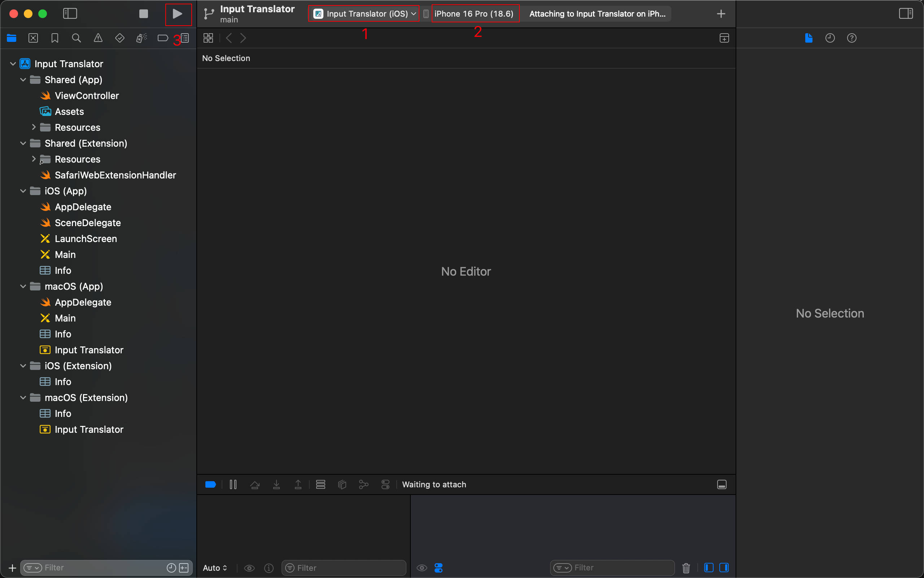This screenshot has width=924, height=578.
Task: Open the related items grid menu
Action: (x=208, y=38)
